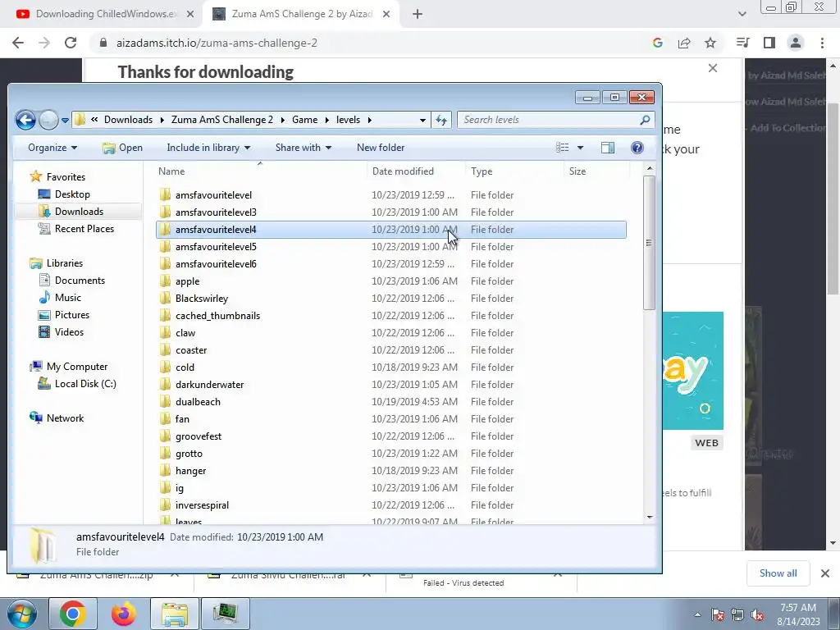Expand Include in library menu
The width and height of the screenshot is (840, 630).
click(208, 148)
